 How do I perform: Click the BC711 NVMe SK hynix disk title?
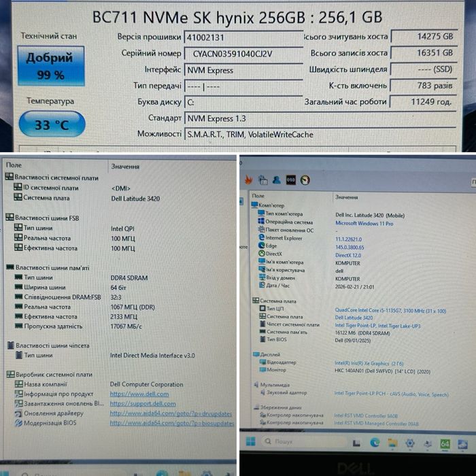(237, 17)
